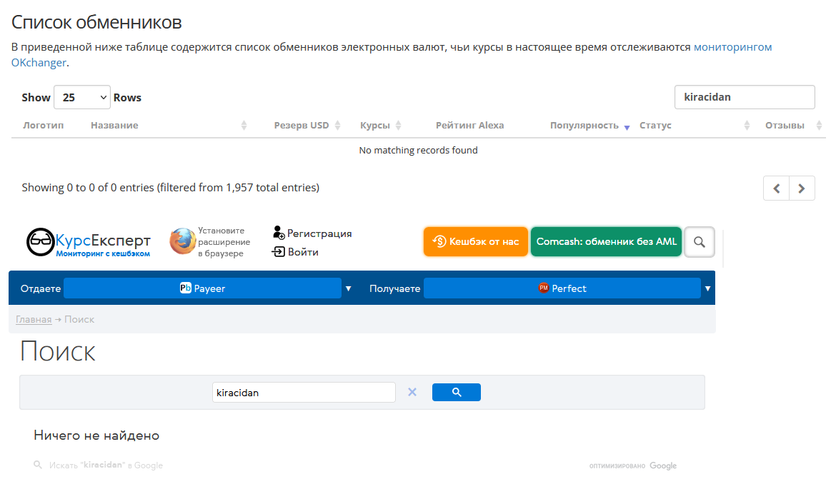Click the Firefox extension icon
This screenshot has height=504, width=836.
pos(182,241)
